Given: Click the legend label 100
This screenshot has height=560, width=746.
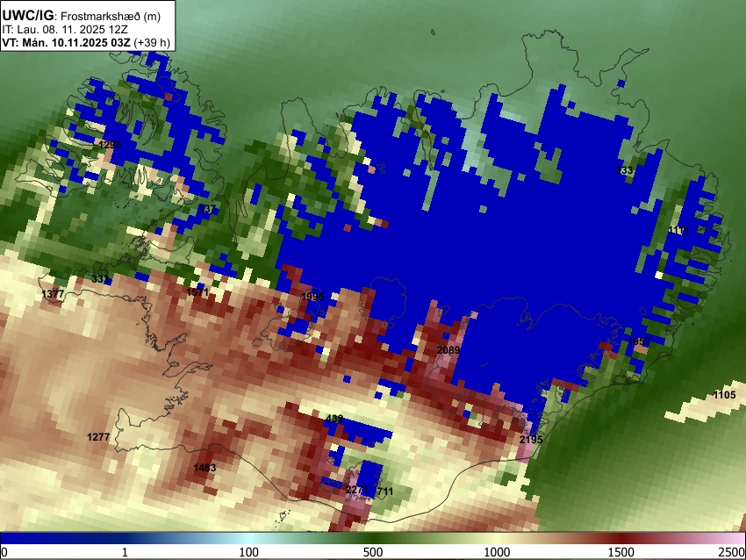Looking at the screenshot, I should (x=249, y=552).
